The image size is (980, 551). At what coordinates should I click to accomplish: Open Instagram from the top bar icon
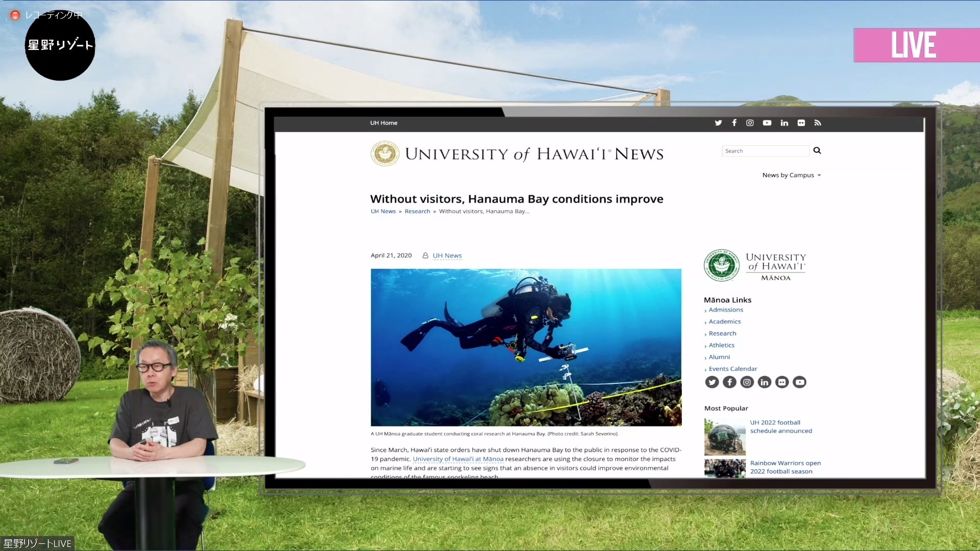(x=750, y=123)
